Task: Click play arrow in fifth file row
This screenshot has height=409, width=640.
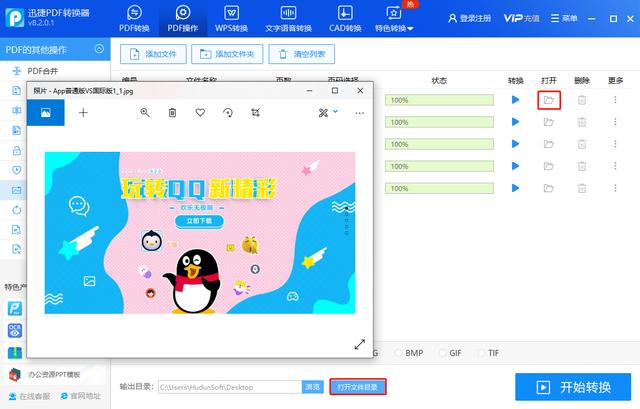Action: 516,188
